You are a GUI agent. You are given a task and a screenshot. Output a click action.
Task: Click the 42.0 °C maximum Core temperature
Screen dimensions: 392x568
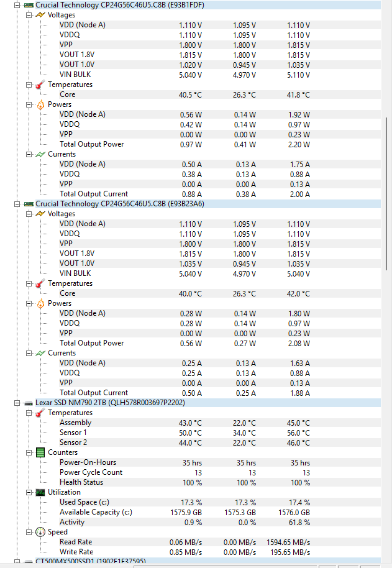[x=298, y=294]
